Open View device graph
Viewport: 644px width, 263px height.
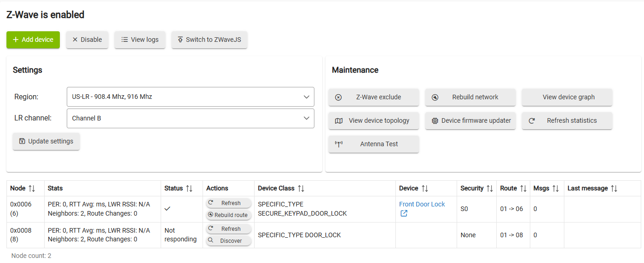pyautogui.click(x=567, y=97)
